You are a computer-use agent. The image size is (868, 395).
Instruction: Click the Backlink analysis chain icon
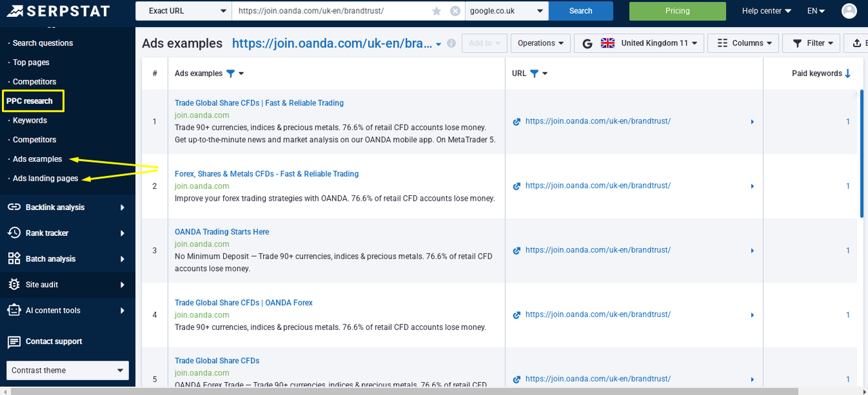click(x=14, y=207)
